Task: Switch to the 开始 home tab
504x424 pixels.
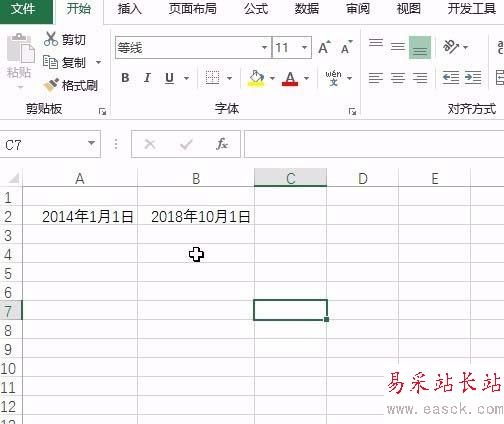Action: 79,9
